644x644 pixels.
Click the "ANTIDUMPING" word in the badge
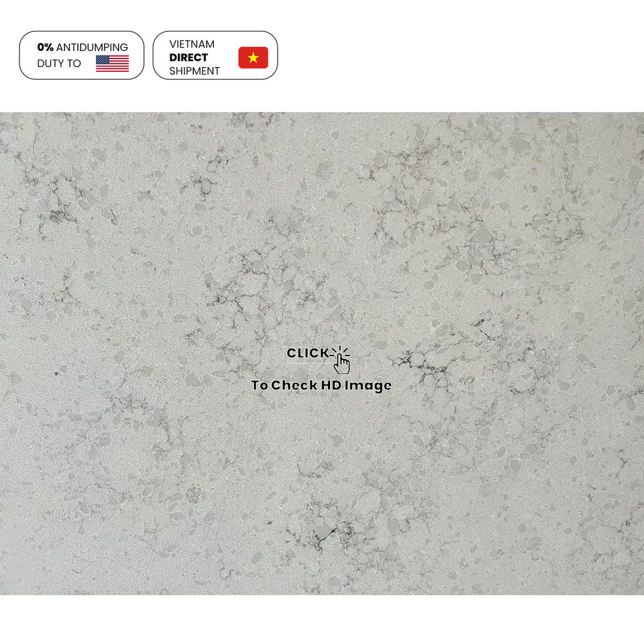[92, 47]
